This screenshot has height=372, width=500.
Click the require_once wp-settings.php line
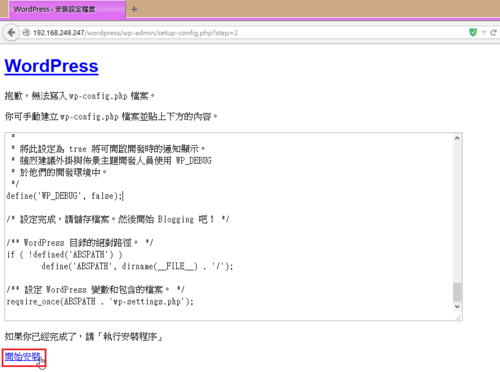[100, 301]
